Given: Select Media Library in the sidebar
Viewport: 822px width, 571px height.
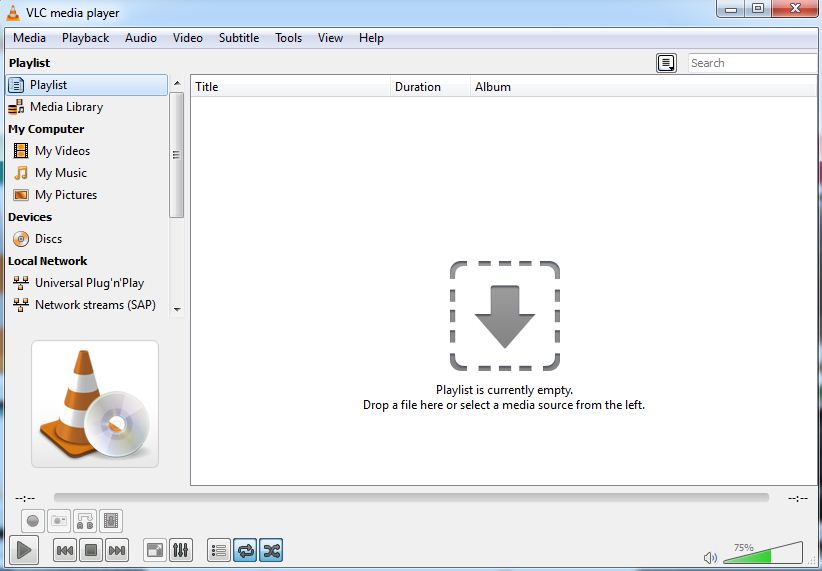Looking at the screenshot, I should [86, 107].
